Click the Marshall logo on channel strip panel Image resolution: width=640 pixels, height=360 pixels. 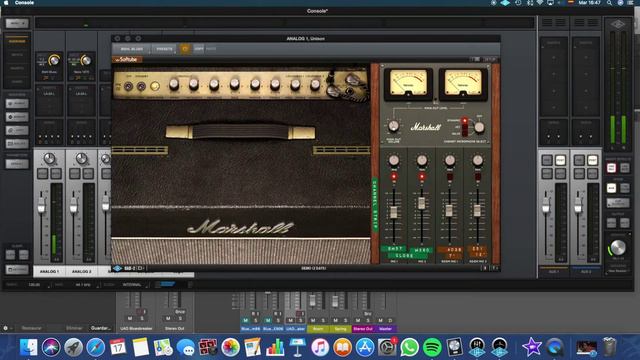(426, 127)
